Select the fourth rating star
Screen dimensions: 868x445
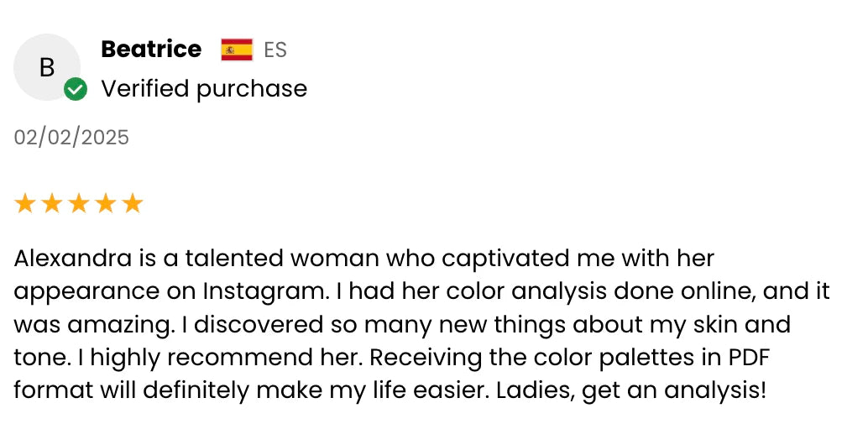pos(106,203)
